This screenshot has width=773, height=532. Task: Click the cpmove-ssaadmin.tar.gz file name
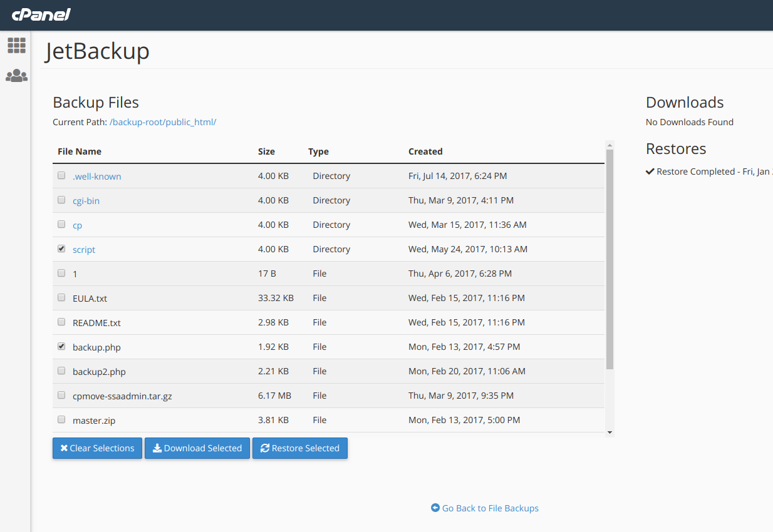point(122,396)
